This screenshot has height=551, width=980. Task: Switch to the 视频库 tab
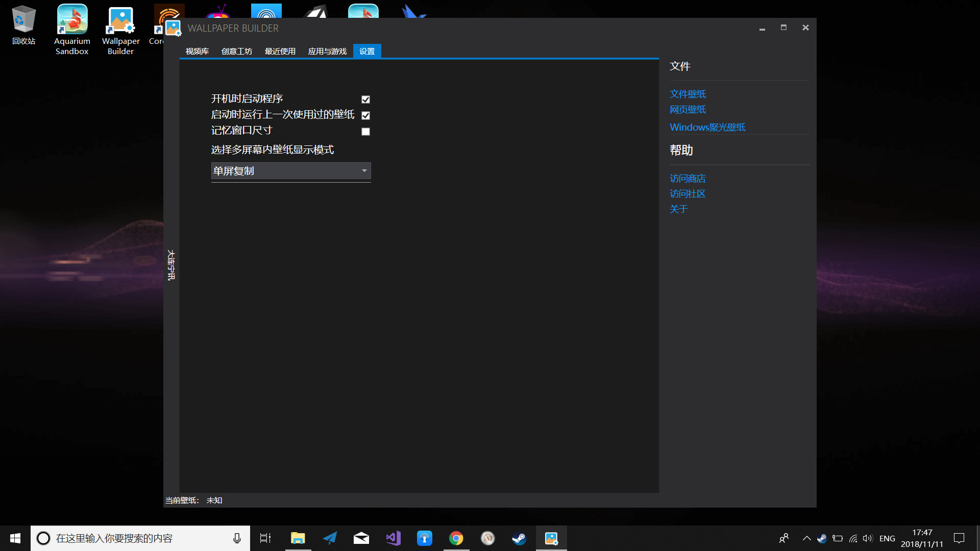tap(197, 51)
